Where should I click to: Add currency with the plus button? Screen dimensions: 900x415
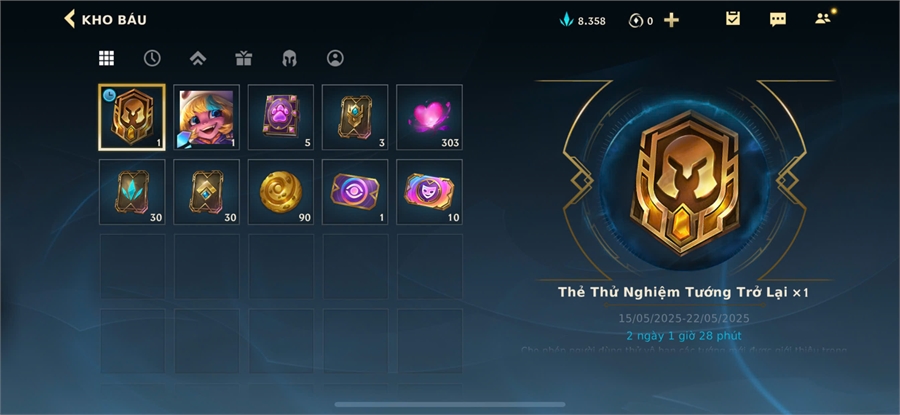pyautogui.click(x=671, y=20)
